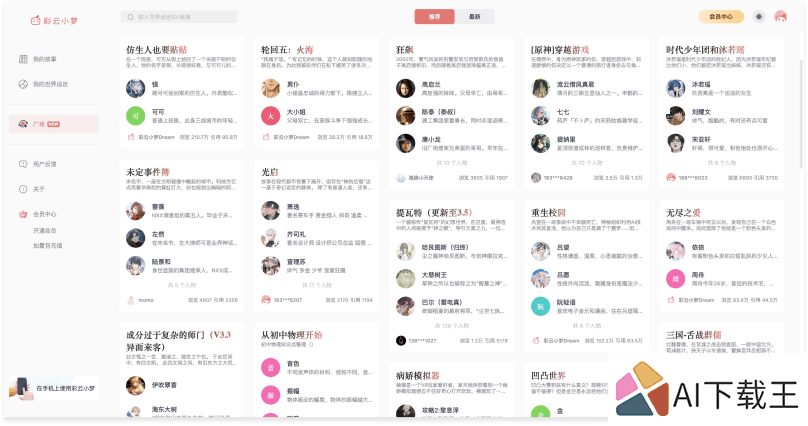Click the 彩云小梦 logo icon
808x426 pixels.
click(x=35, y=21)
